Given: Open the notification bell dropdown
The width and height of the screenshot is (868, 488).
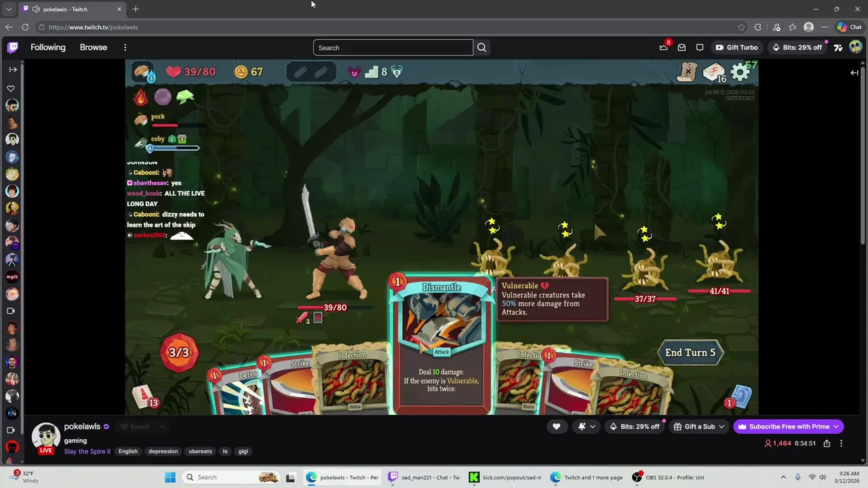Looking at the screenshot, I should [x=587, y=426].
